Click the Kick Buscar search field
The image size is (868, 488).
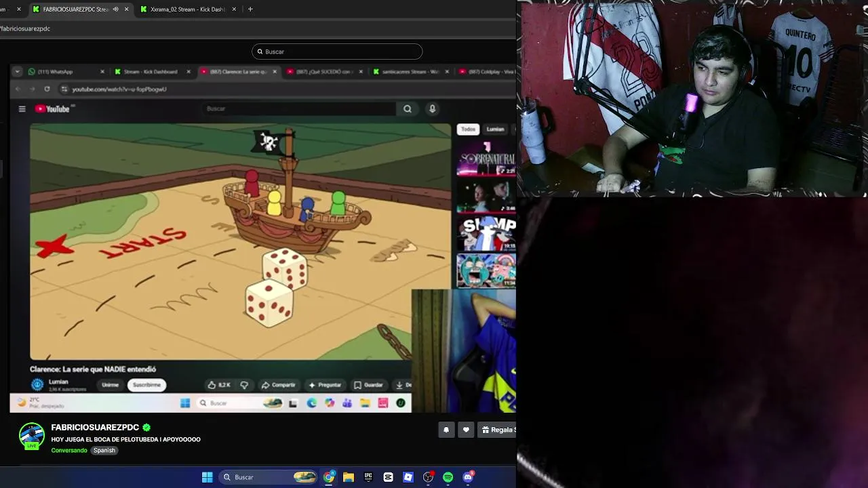tap(337, 52)
